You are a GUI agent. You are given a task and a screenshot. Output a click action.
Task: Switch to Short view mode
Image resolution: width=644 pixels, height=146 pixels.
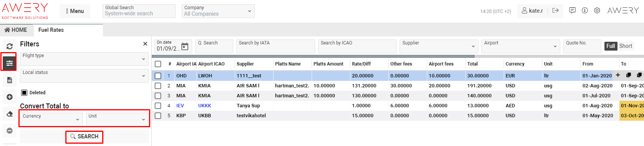pyautogui.click(x=626, y=46)
